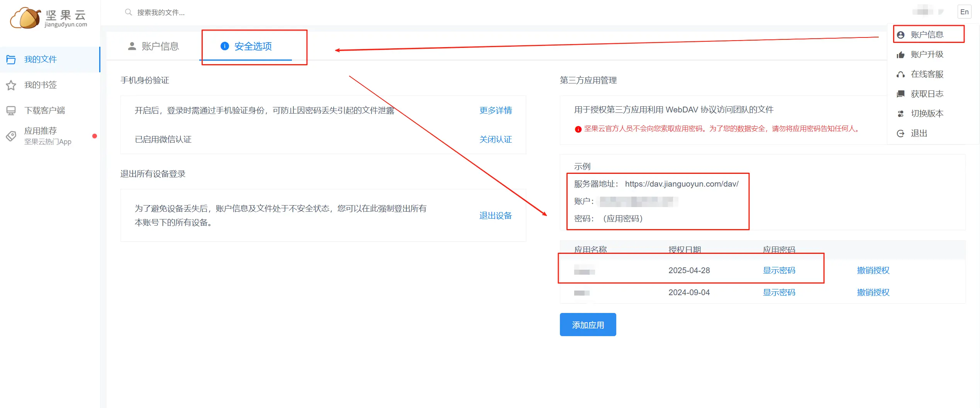
Task: Click the search magnifier icon
Action: tap(128, 12)
